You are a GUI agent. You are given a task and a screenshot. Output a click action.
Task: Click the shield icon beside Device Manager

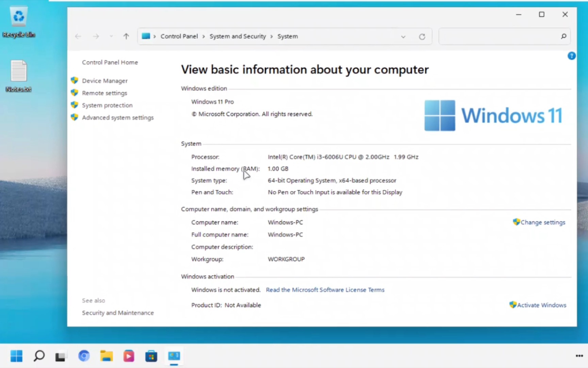(75, 80)
